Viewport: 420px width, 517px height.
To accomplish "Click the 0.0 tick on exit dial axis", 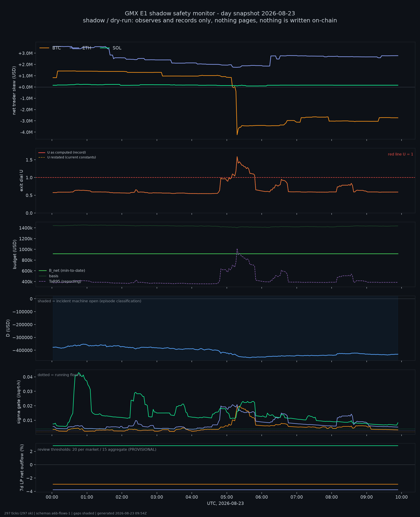I will click(29, 213).
